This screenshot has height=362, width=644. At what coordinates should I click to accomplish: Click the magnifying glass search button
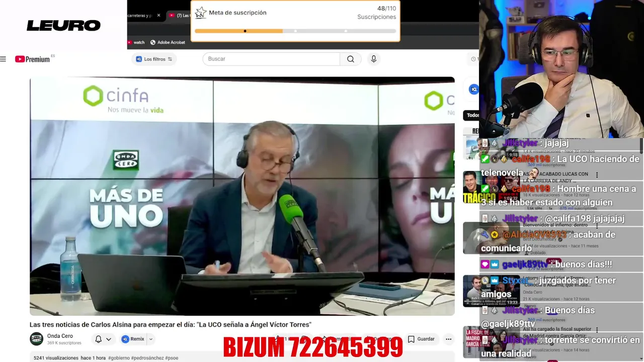351,59
